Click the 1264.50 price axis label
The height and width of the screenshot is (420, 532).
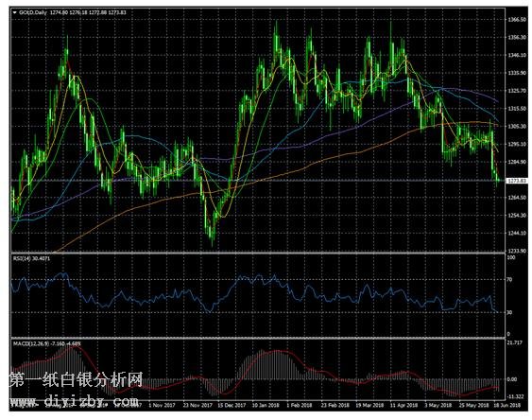click(516, 198)
